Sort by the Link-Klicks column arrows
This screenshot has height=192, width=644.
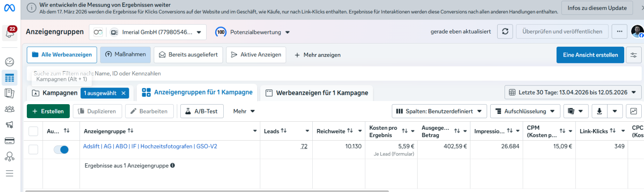click(x=613, y=131)
